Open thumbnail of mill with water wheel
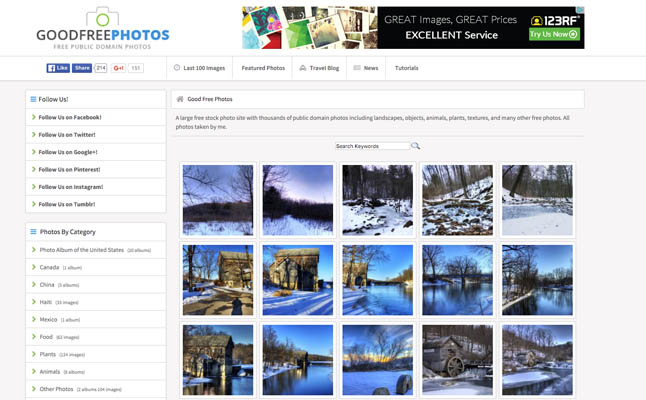 coord(457,360)
